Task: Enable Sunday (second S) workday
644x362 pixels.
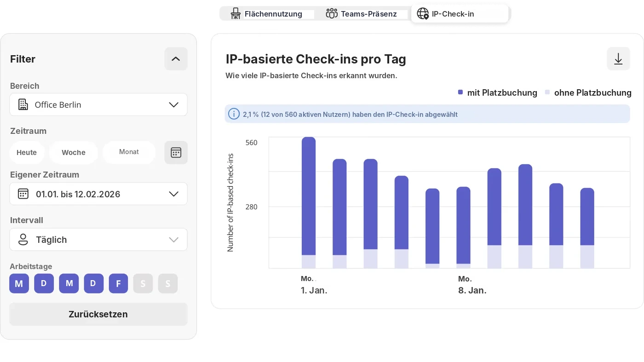Action: click(168, 283)
